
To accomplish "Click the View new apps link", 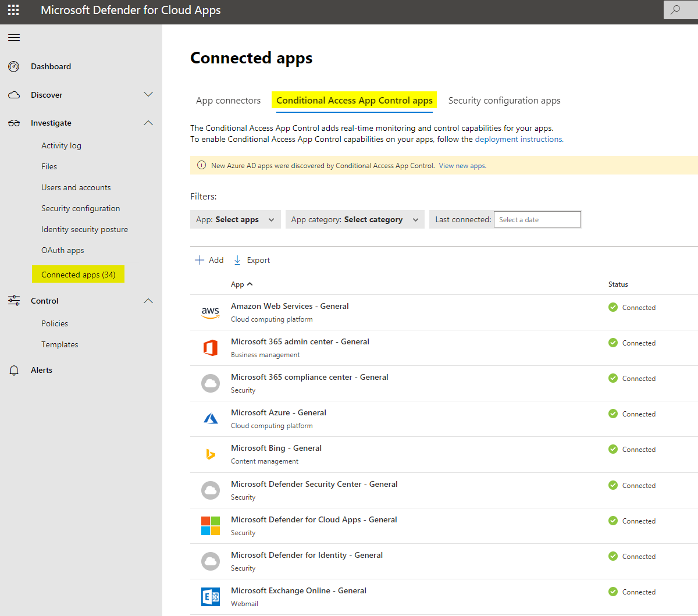I will (462, 166).
